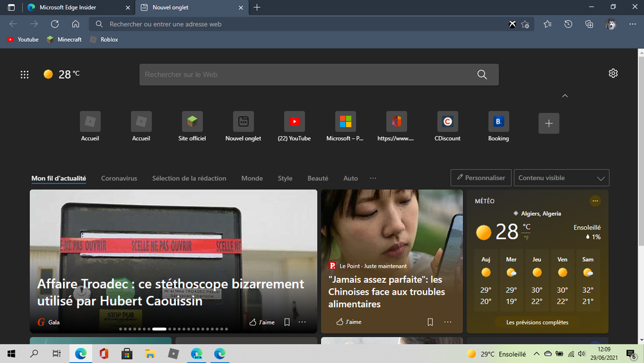Select Sam forecast day in Météo card
This screenshot has width=644, height=363.
[588, 280]
